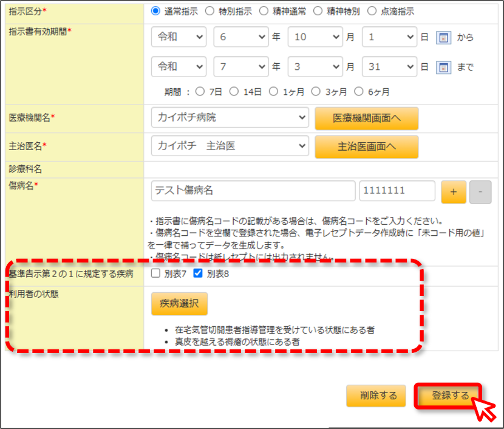
Task: Open the end day dropdown showing 31
Action: coord(389,67)
